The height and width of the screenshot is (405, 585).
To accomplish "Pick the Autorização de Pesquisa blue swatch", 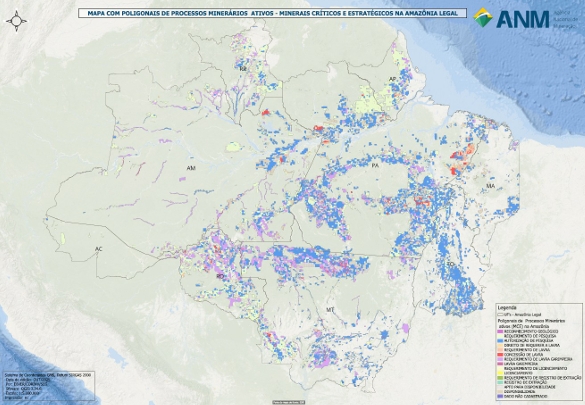I will pos(500,340).
